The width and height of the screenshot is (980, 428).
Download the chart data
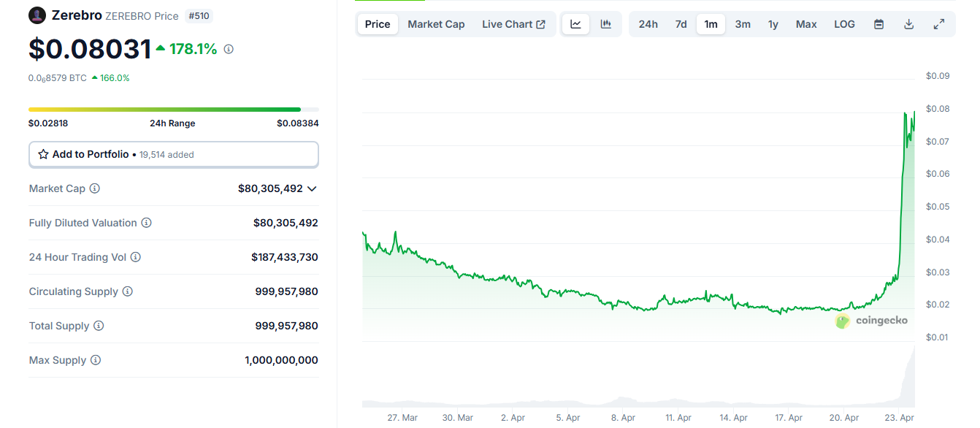click(x=908, y=23)
